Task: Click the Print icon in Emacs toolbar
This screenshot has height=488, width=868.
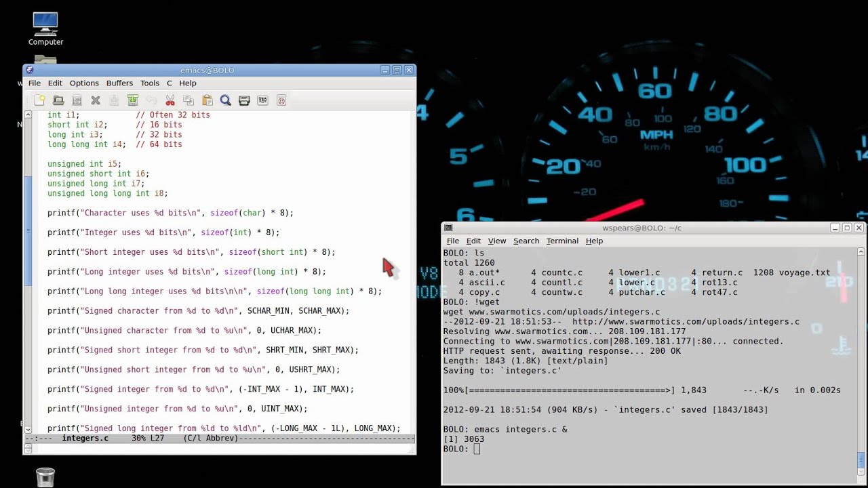Action: tap(244, 100)
